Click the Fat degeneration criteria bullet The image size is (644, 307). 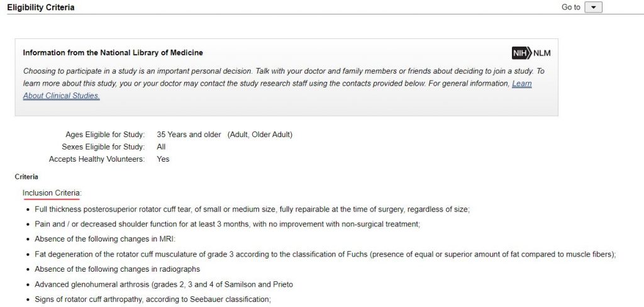click(325, 254)
